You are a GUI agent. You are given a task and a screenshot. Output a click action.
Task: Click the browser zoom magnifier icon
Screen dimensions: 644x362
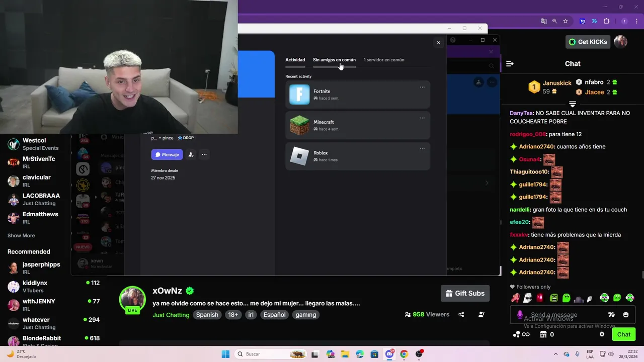[554, 21]
